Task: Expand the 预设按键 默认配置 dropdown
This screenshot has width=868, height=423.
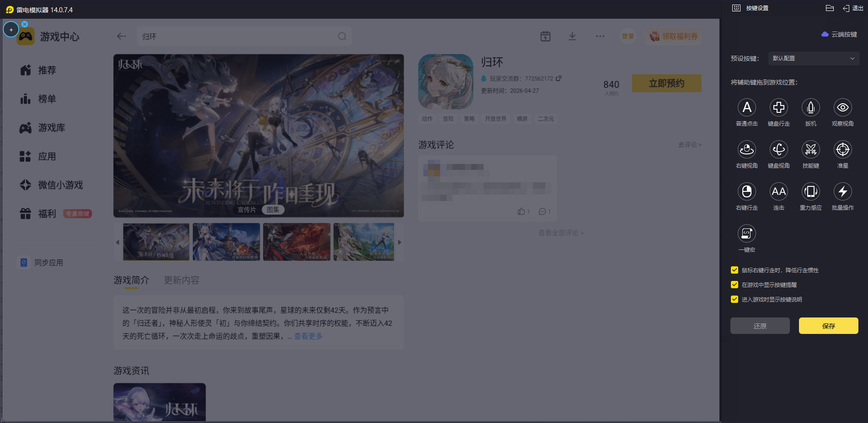Action: 814,58
